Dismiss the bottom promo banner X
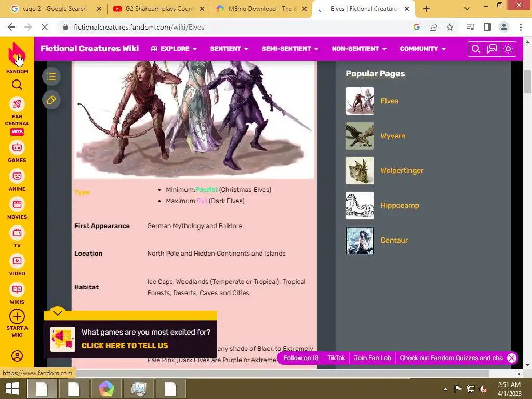The image size is (532, 399). click(x=512, y=358)
